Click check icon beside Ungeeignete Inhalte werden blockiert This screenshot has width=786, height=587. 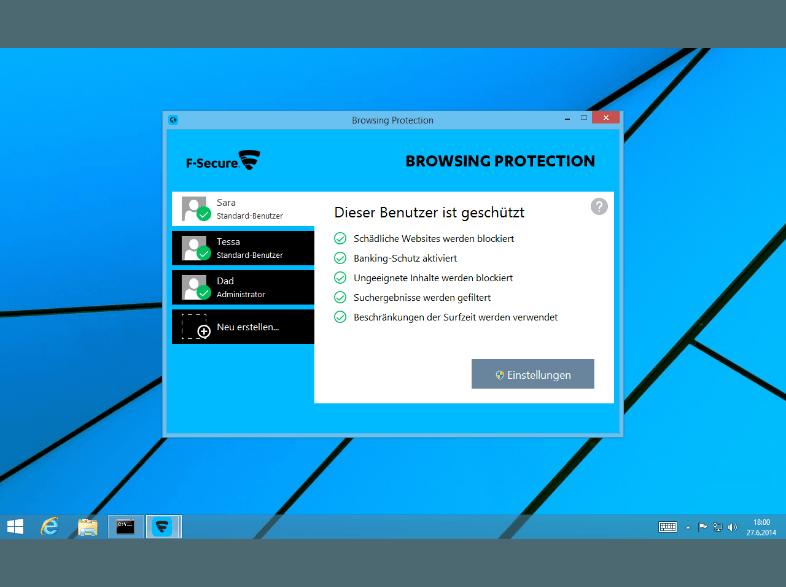[x=340, y=278]
